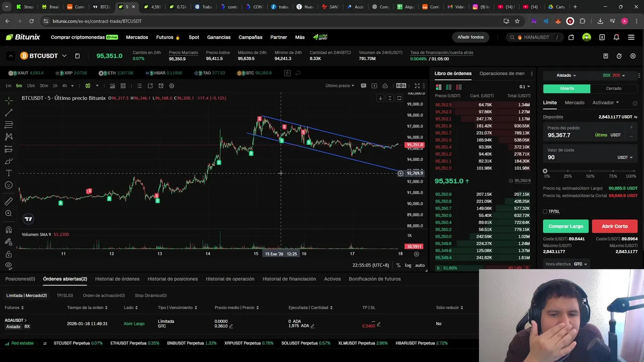The image size is (644, 362).
Task: Expand the 4h timeframe dropdown
Action: click(72, 86)
